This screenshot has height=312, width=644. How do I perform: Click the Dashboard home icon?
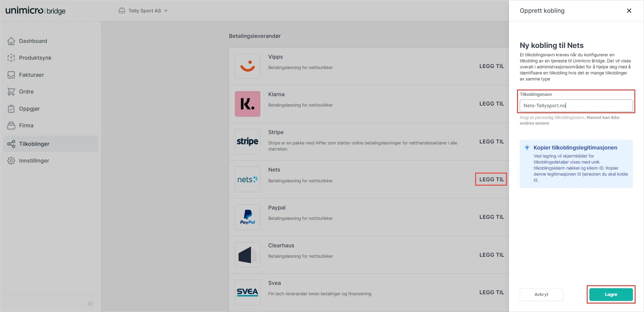(11, 41)
